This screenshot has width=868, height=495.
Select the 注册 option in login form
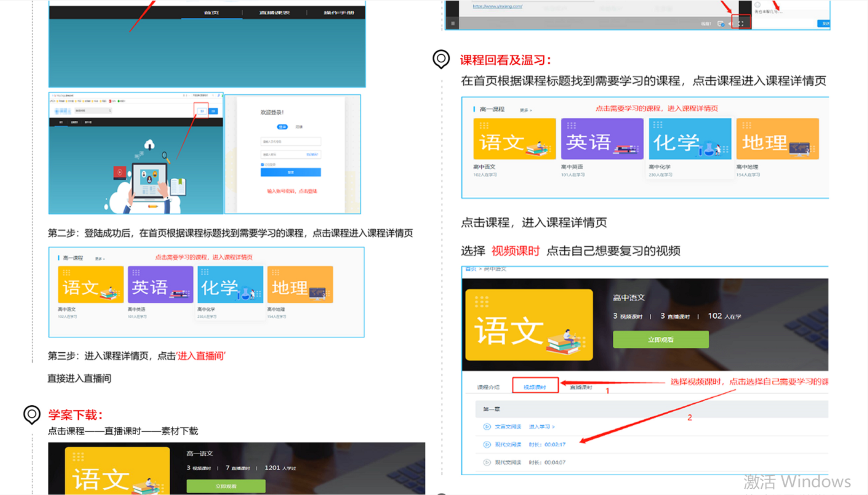coord(299,127)
